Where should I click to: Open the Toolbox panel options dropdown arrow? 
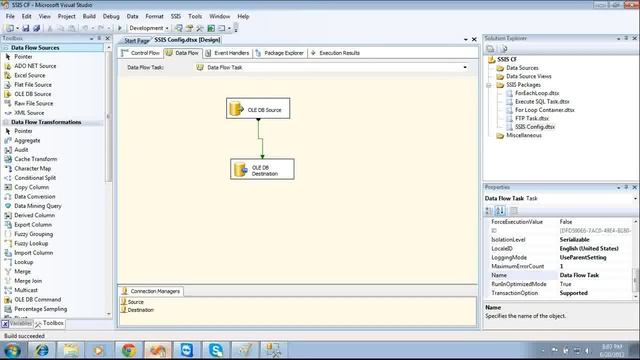[91, 38]
